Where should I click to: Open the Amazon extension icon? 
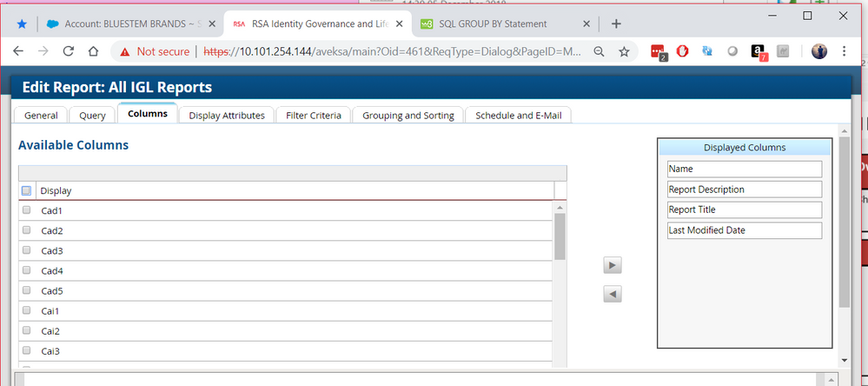(759, 52)
